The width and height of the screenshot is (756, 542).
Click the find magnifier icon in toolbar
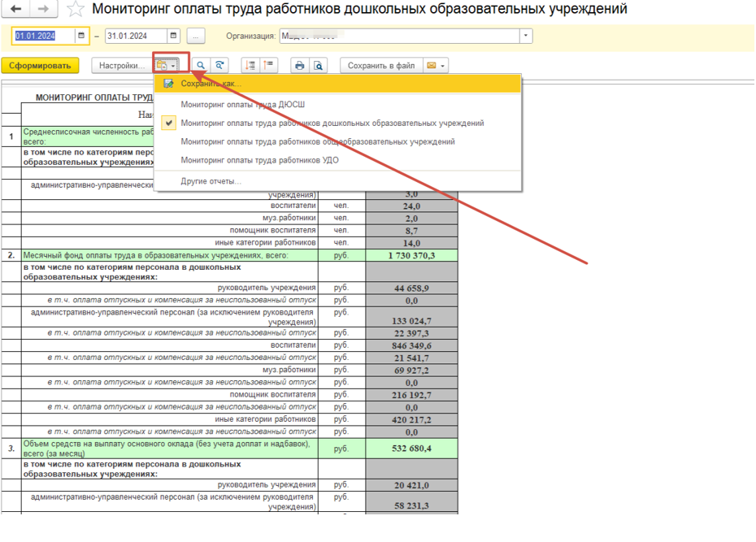tap(200, 66)
